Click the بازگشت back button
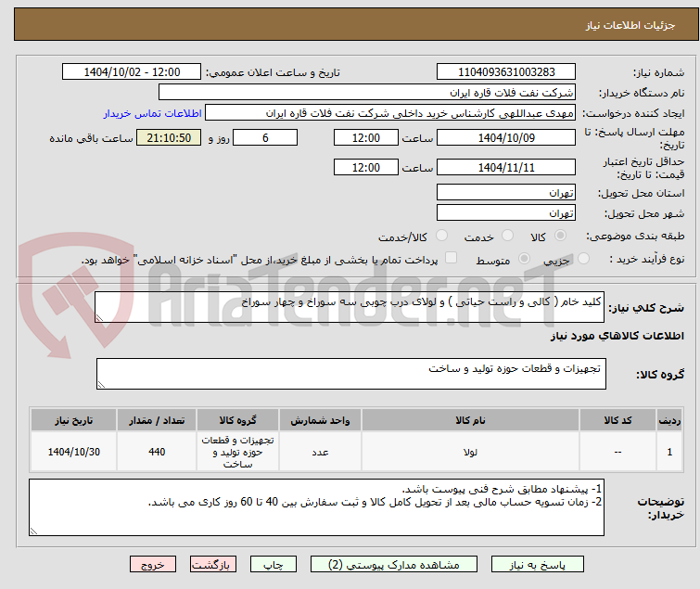The image size is (700, 589). click(x=212, y=565)
